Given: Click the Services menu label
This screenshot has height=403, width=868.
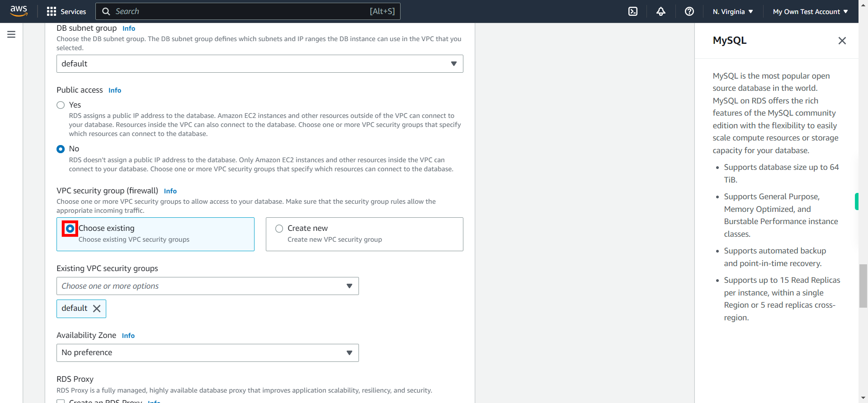Looking at the screenshot, I should pyautogui.click(x=73, y=12).
